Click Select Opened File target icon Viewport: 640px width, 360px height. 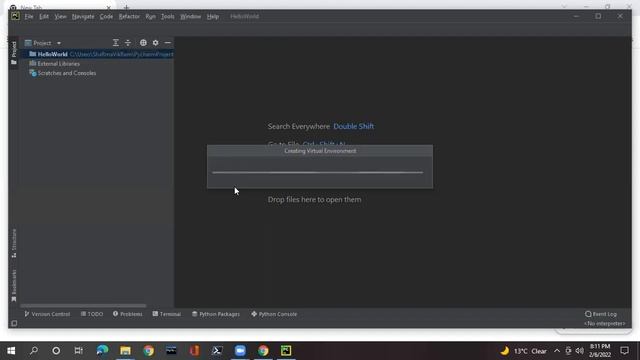pyautogui.click(x=143, y=43)
